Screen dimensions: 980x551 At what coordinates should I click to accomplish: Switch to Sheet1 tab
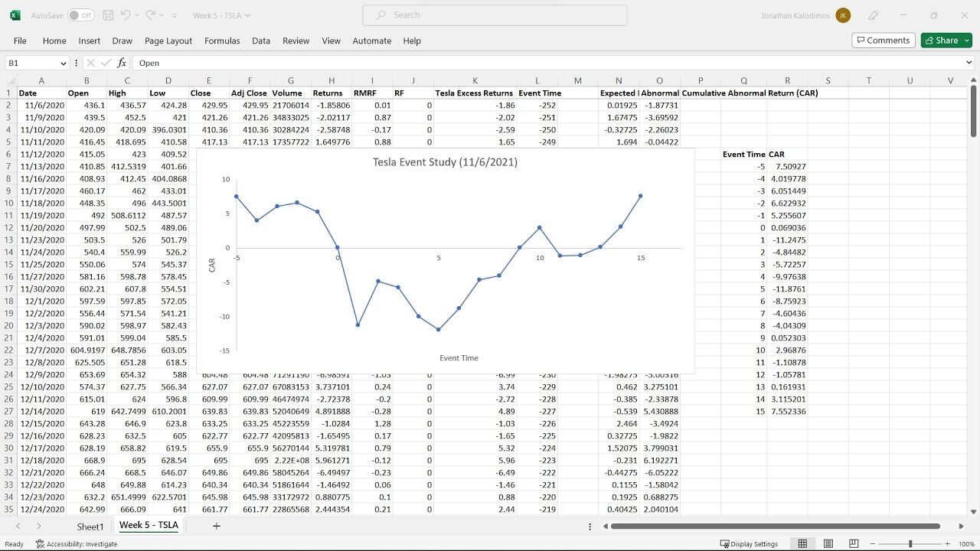click(90, 527)
